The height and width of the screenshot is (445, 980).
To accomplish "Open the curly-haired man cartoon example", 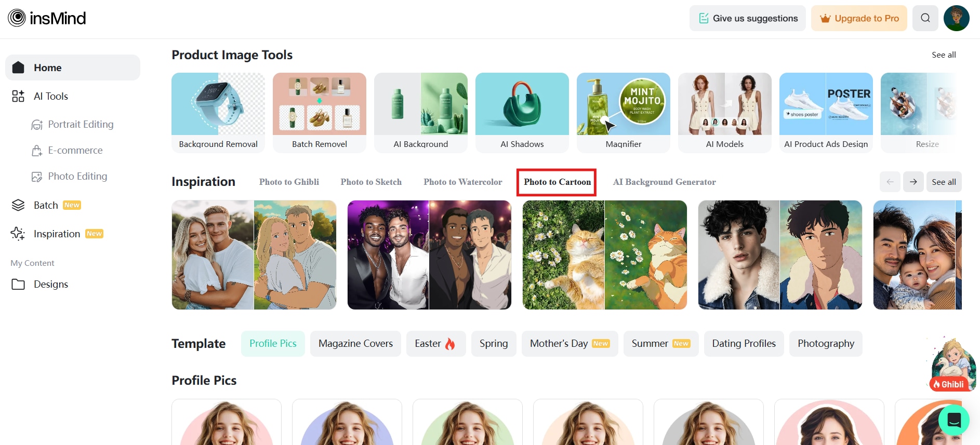I will pyautogui.click(x=780, y=255).
